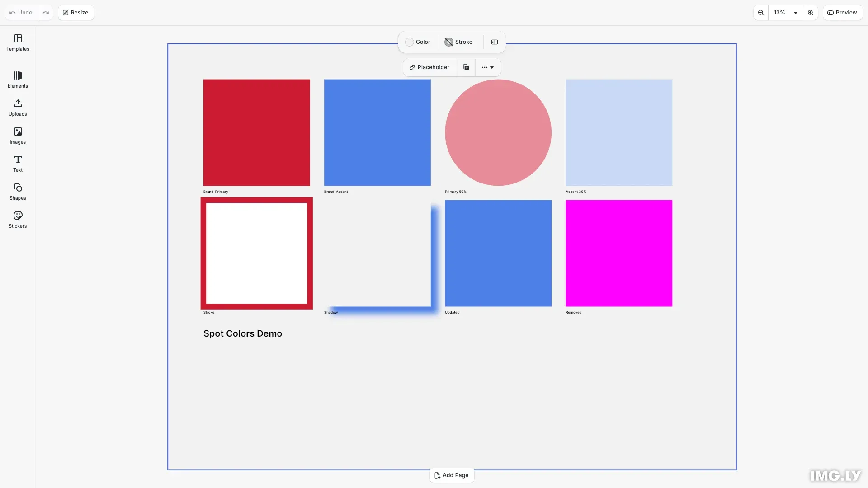This screenshot has height=488, width=868.
Task: Open the Uploads panel
Action: (18, 108)
